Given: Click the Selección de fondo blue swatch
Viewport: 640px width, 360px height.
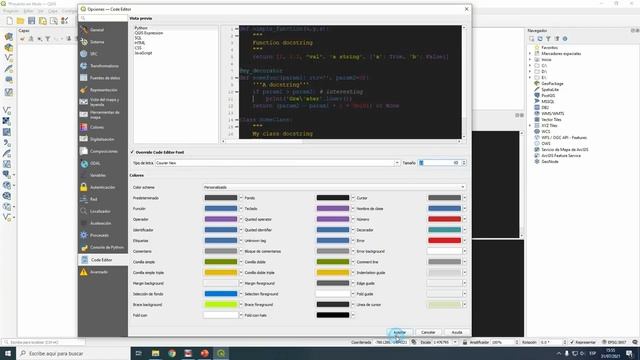Looking at the screenshot, I should tap(221, 294).
